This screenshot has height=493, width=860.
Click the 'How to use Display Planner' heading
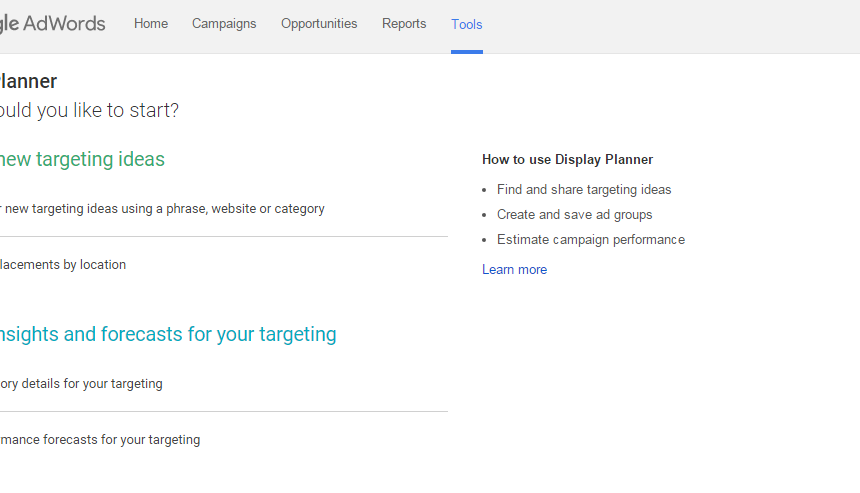pyautogui.click(x=568, y=160)
